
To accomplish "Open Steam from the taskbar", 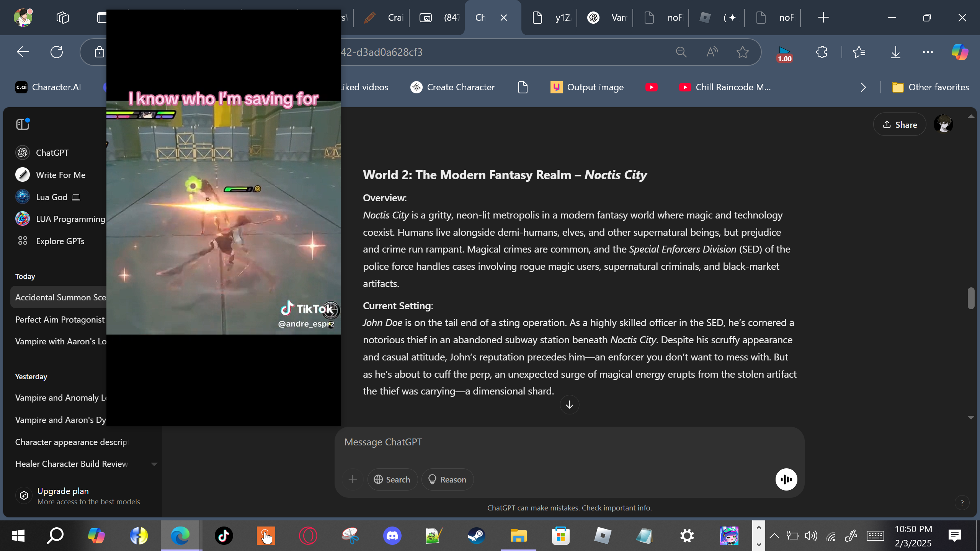I will pos(476,536).
